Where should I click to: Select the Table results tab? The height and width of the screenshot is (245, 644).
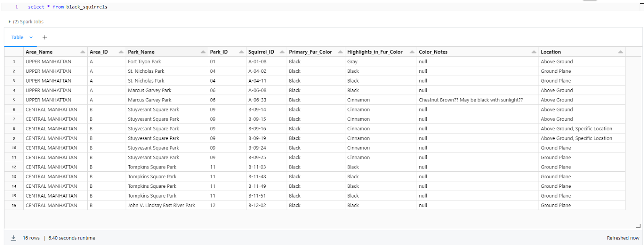(x=17, y=37)
